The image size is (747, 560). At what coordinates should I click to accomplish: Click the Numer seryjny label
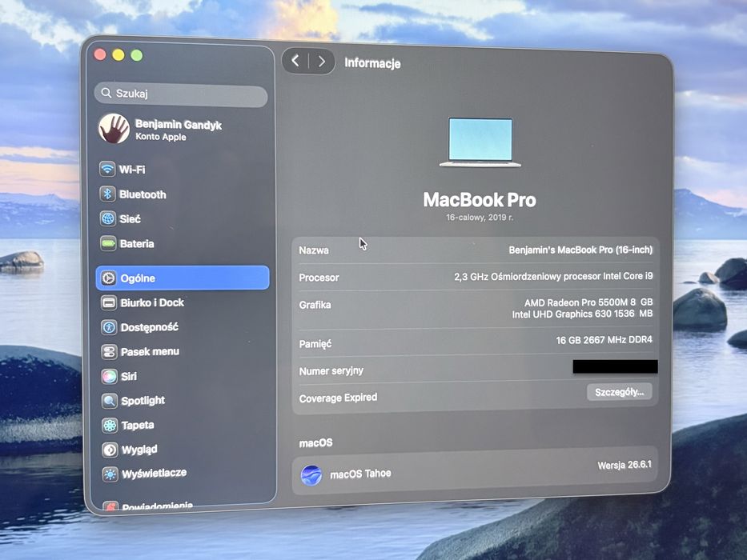tap(331, 371)
